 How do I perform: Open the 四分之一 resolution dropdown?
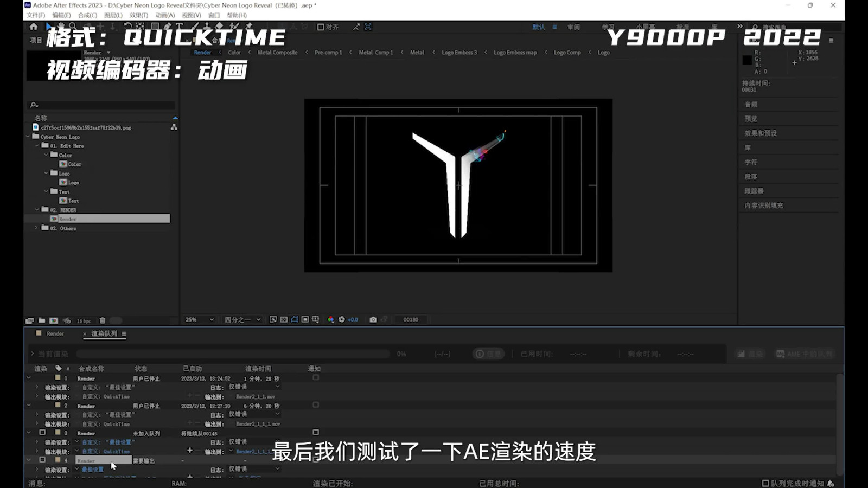pyautogui.click(x=243, y=319)
